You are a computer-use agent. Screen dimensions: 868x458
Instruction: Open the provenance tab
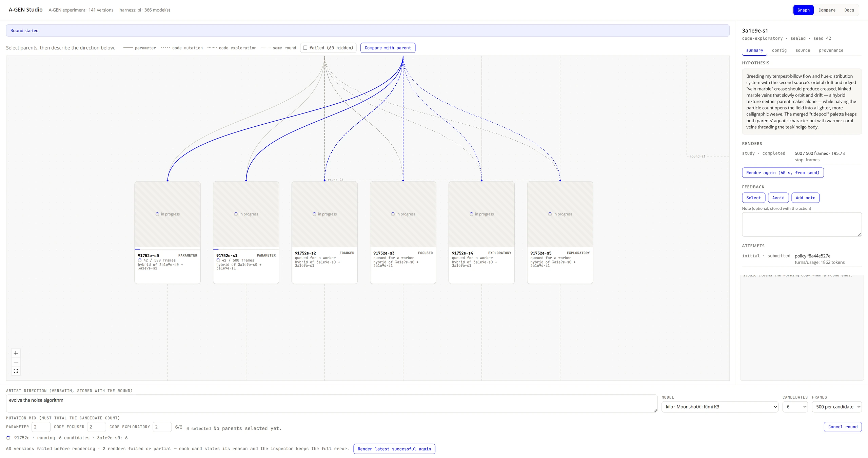(831, 50)
